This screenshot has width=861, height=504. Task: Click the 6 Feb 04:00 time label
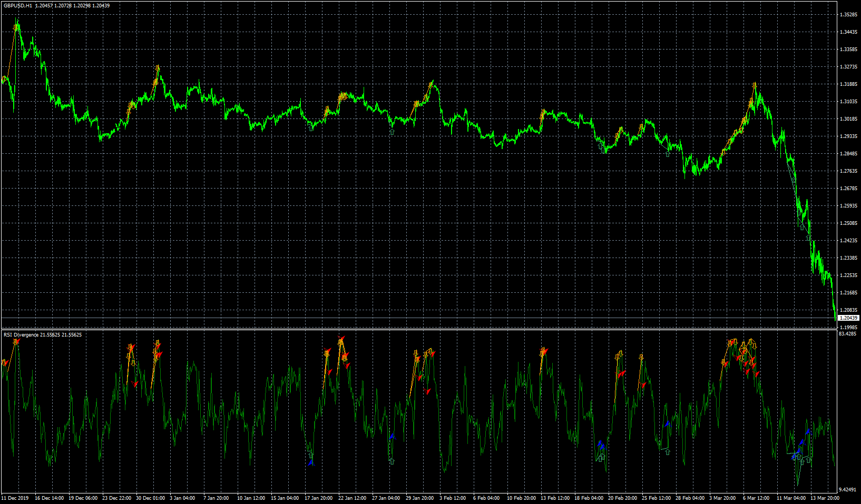[x=486, y=498]
